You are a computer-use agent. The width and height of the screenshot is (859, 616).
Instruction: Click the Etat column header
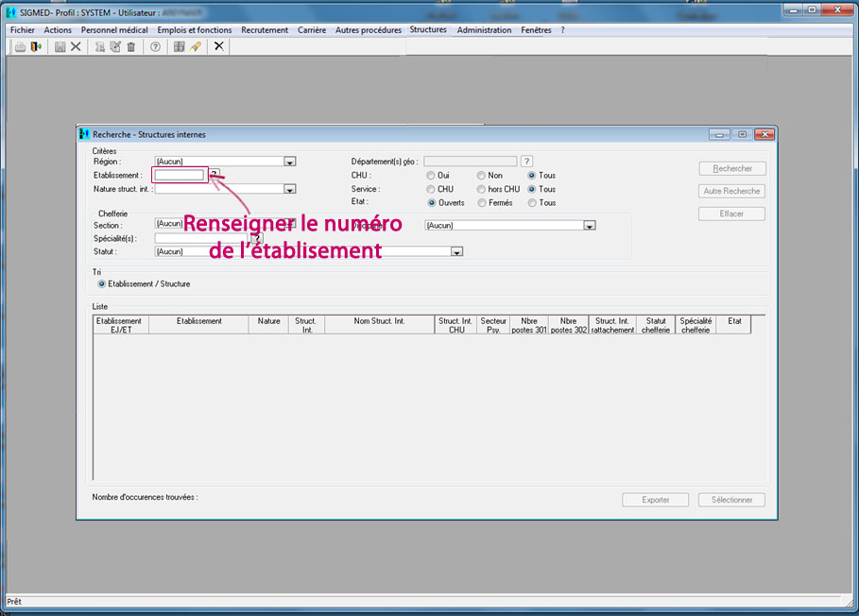(734, 325)
